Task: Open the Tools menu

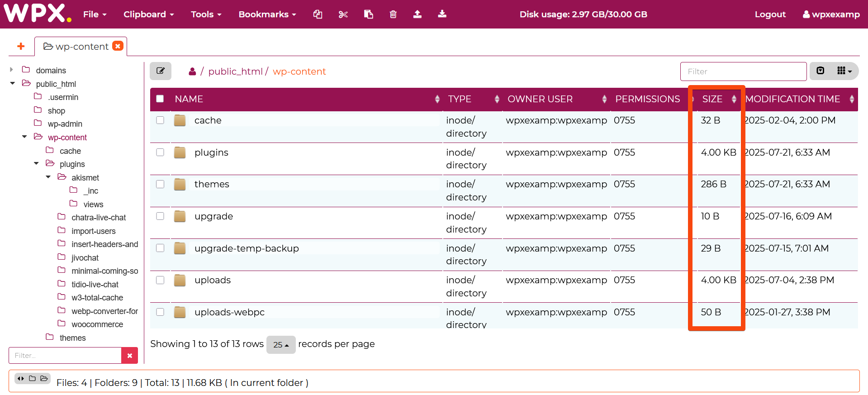Action: 206,14
